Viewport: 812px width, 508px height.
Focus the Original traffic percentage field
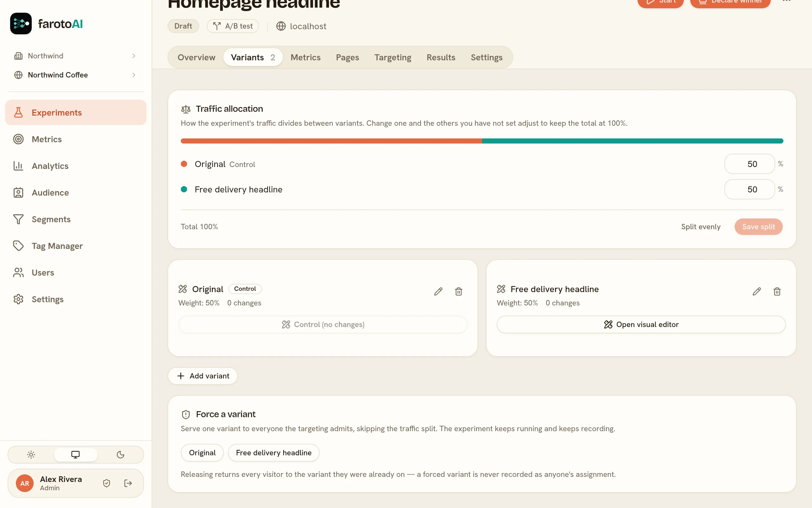click(750, 164)
